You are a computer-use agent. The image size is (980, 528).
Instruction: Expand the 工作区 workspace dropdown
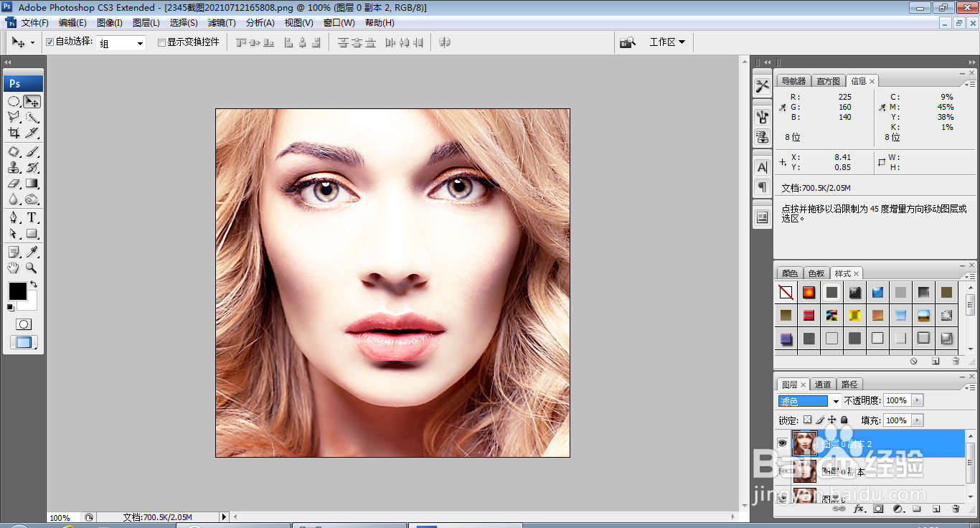(666, 42)
